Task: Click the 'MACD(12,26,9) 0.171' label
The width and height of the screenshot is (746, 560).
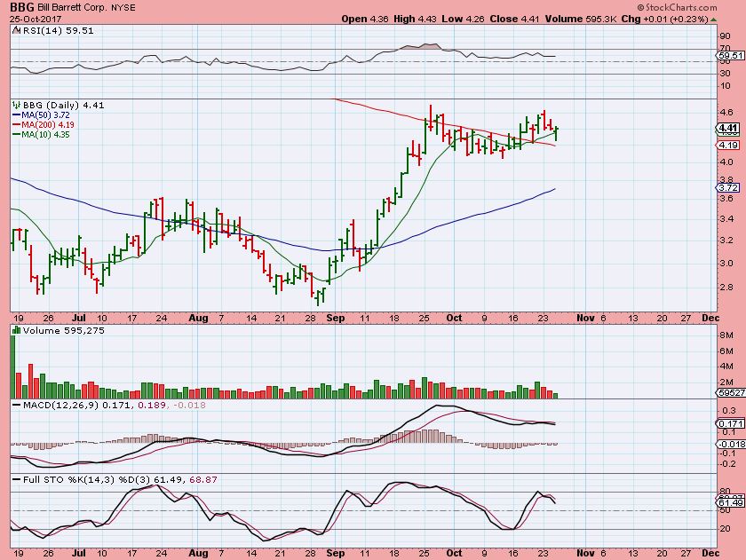Action: click(78, 405)
